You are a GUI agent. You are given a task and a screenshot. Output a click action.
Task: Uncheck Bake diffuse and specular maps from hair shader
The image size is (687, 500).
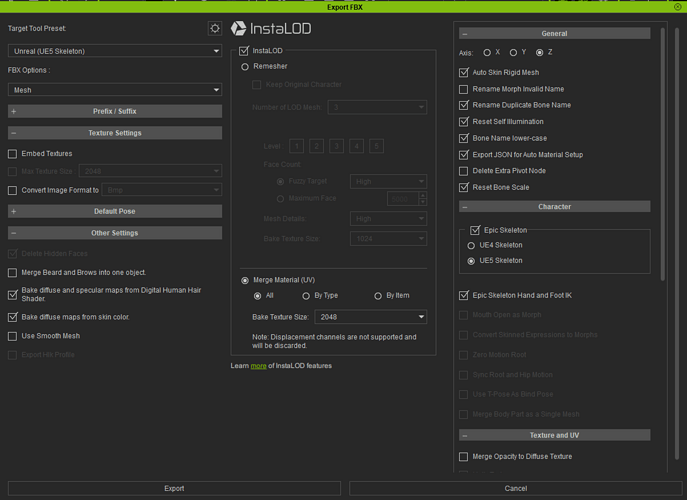point(13,294)
